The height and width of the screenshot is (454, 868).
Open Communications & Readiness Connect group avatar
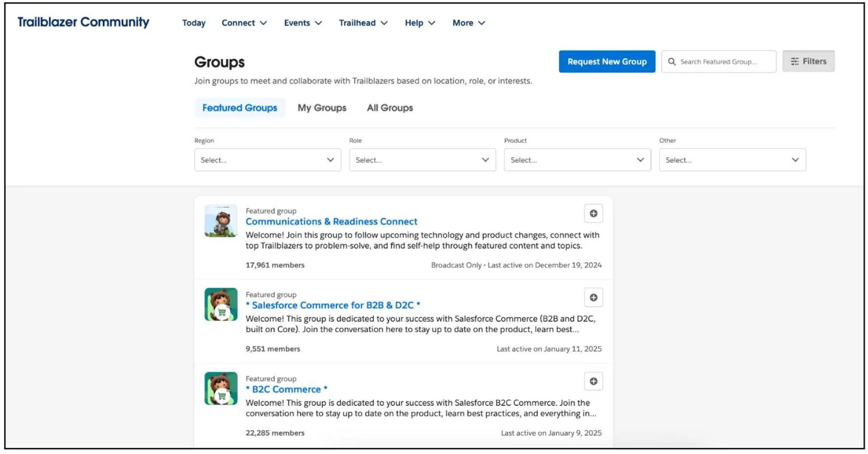[x=221, y=221]
